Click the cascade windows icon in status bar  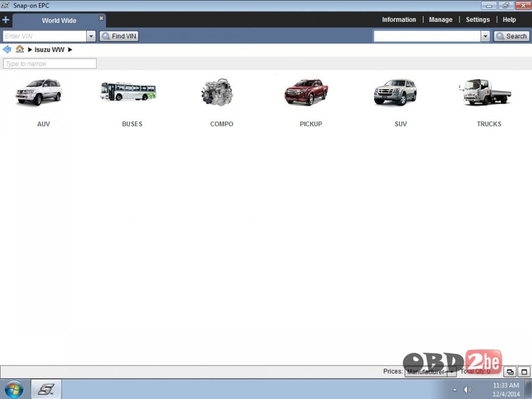(510, 372)
